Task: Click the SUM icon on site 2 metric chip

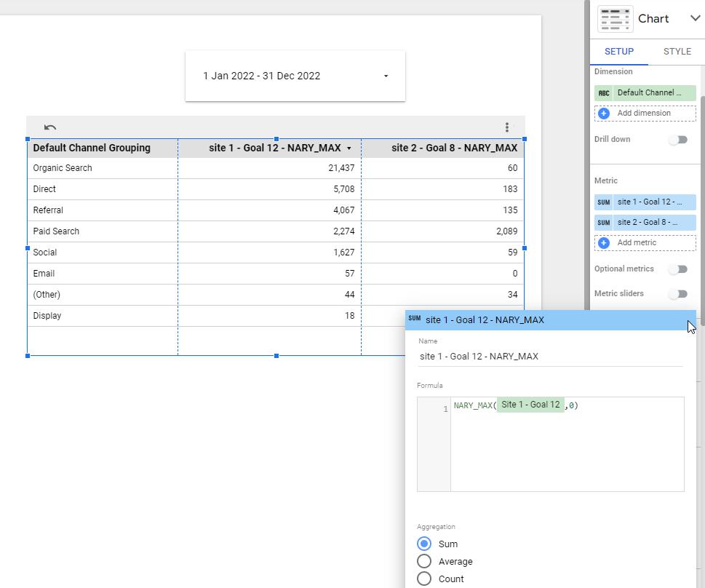Action: click(603, 222)
